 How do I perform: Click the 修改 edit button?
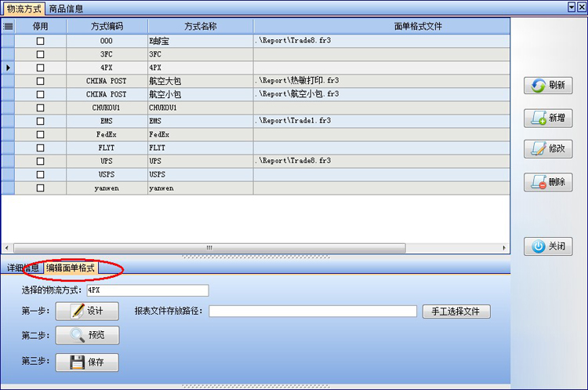pos(548,148)
